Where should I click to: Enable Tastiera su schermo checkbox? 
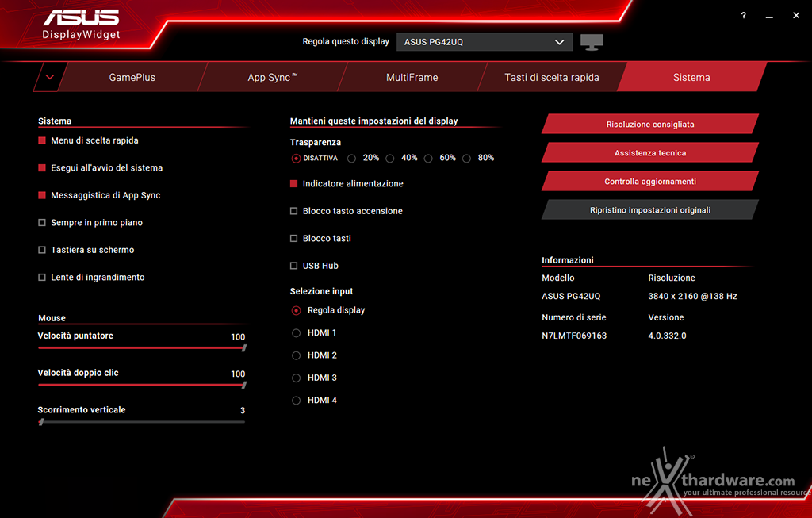42,250
